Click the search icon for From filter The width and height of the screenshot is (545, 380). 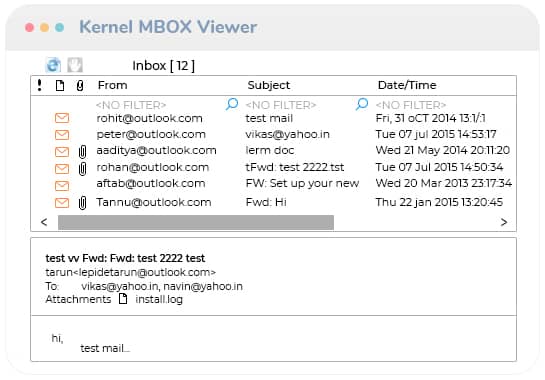[232, 104]
